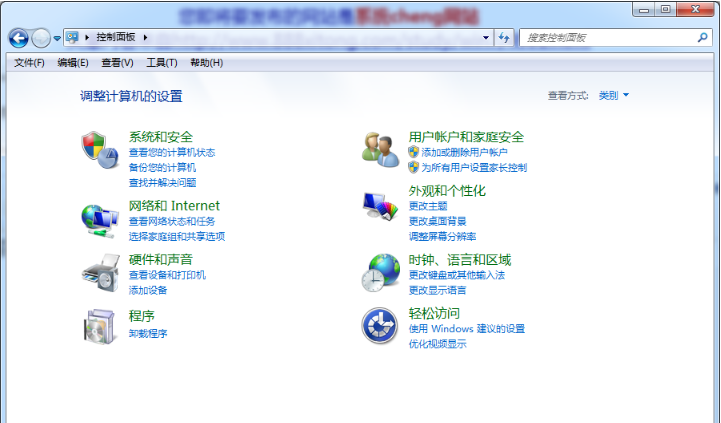The image size is (721, 423).
Task: Click the Back navigation arrow
Action: coord(18,38)
